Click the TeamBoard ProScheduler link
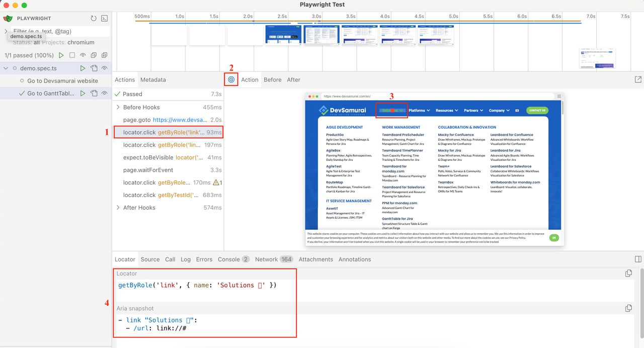The height and width of the screenshot is (348, 644). [x=403, y=135]
